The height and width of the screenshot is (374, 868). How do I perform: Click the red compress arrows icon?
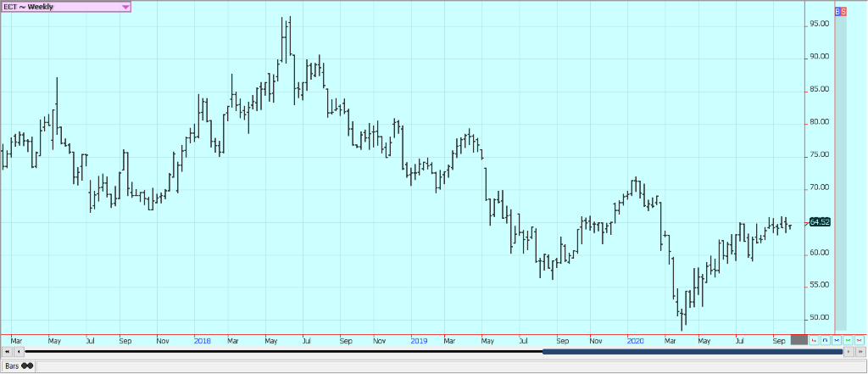tap(860, 340)
